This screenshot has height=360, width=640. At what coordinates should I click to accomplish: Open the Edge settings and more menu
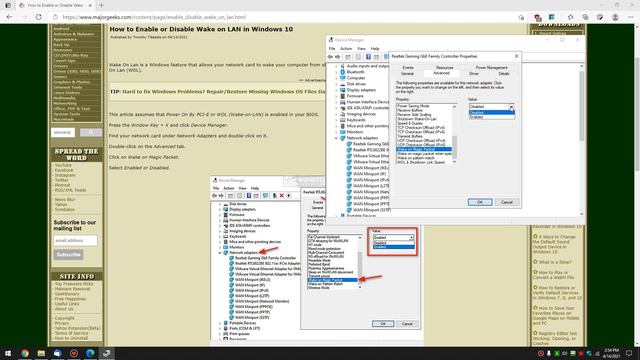630,17
